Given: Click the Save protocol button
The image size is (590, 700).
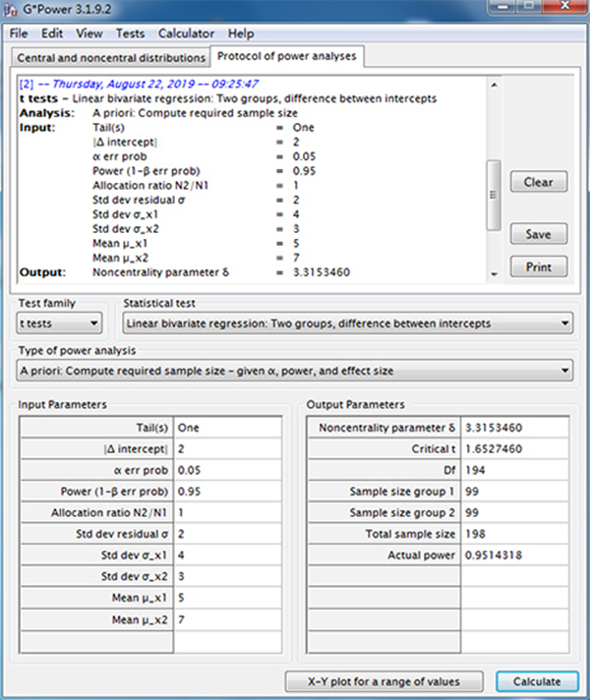Looking at the screenshot, I should click(538, 234).
